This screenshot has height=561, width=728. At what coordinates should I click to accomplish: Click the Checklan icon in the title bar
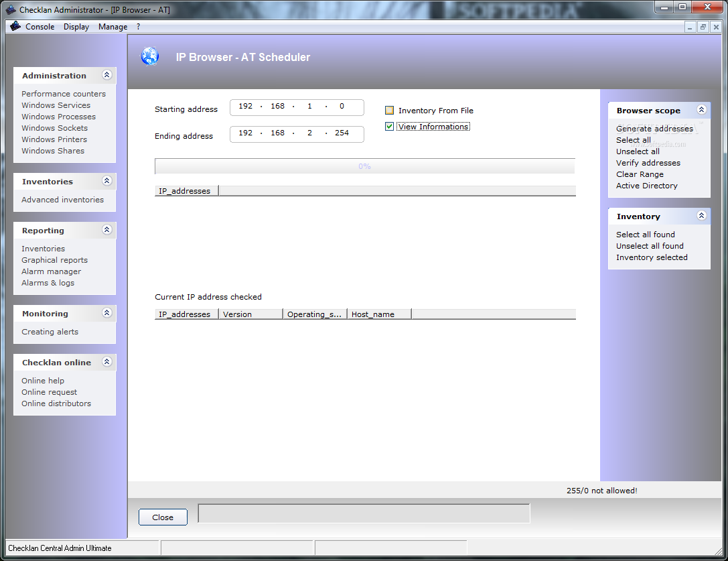pos(10,9)
